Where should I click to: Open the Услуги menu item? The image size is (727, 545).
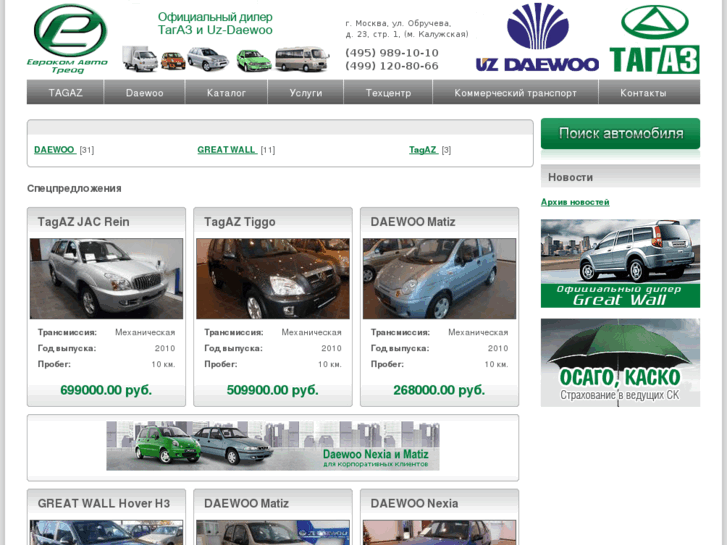tap(306, 92)
